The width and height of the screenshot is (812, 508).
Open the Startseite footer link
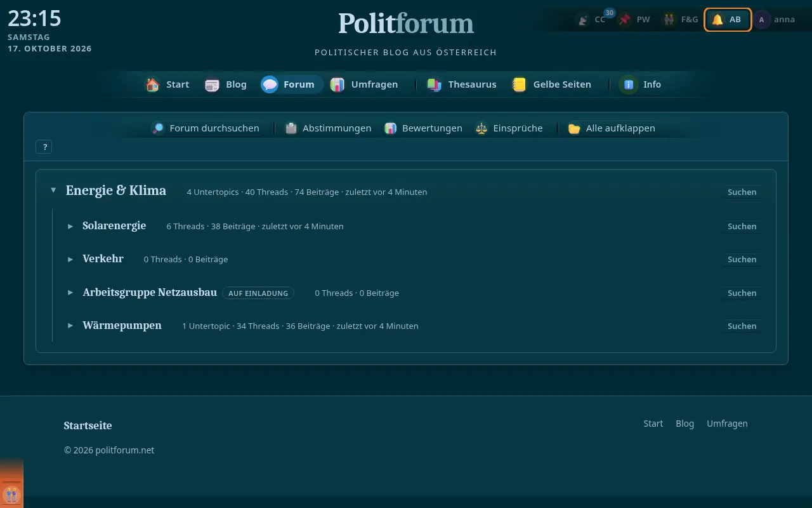(x=88, y=425)
